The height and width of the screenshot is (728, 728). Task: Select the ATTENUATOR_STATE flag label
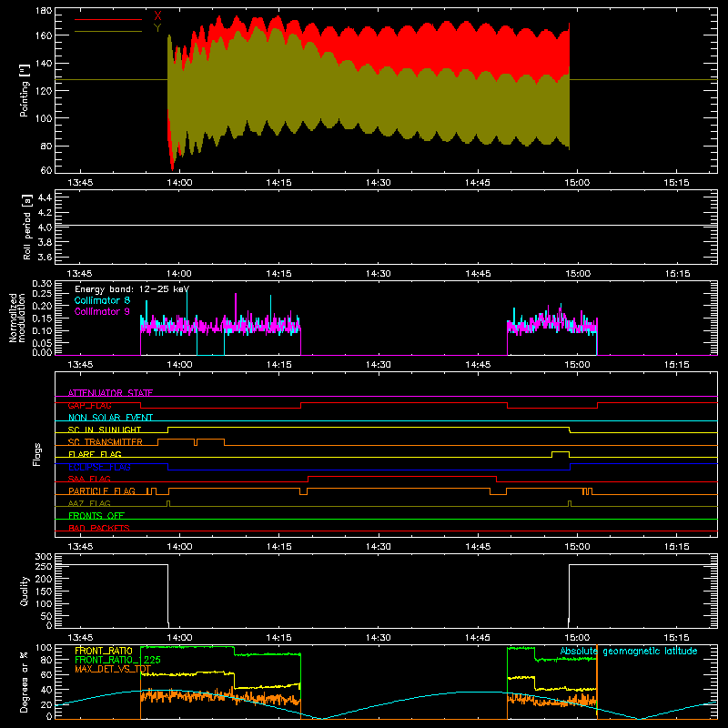click(110, 393)
